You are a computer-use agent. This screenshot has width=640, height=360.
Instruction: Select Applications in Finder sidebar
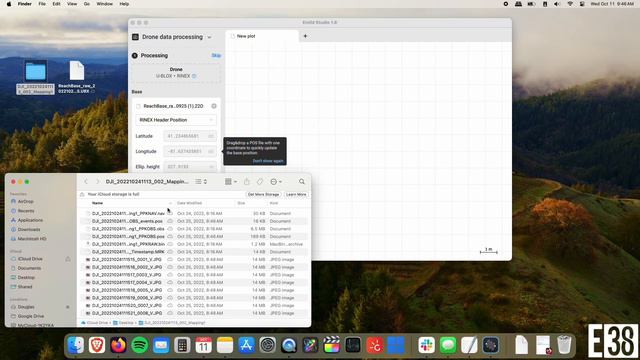coord(30,220)
